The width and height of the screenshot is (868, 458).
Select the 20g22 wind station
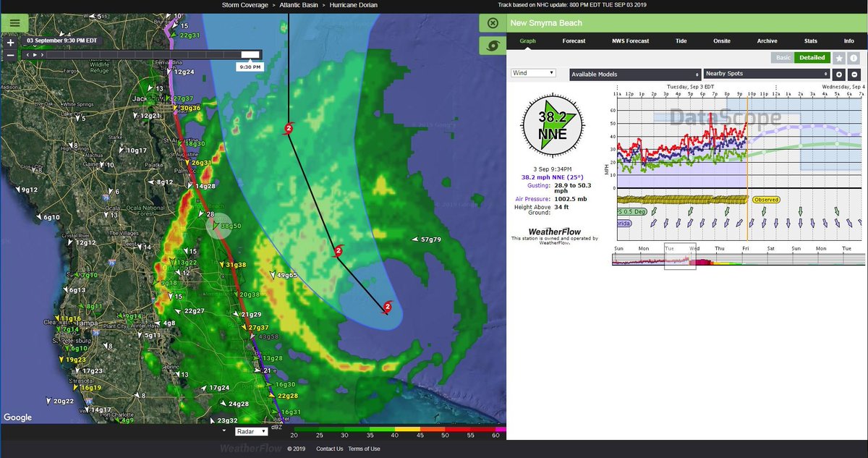coord(59,401)
